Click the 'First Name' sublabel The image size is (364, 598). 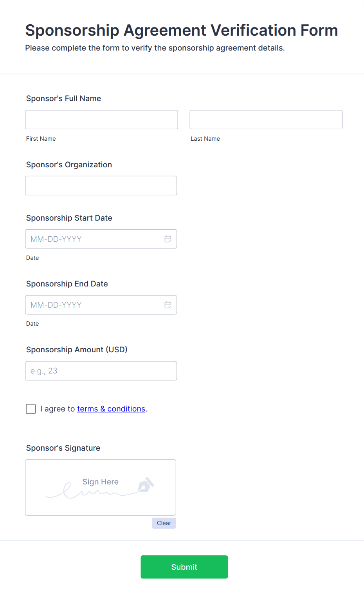(x=41, y=139)
